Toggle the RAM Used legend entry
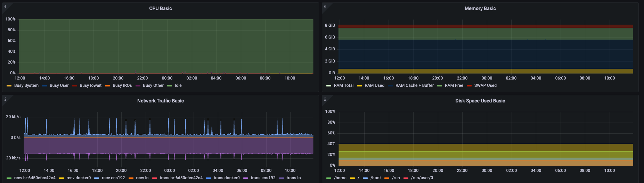Viewport: 644px width, 183px height. pyautogui.click(x=374, y=85)
